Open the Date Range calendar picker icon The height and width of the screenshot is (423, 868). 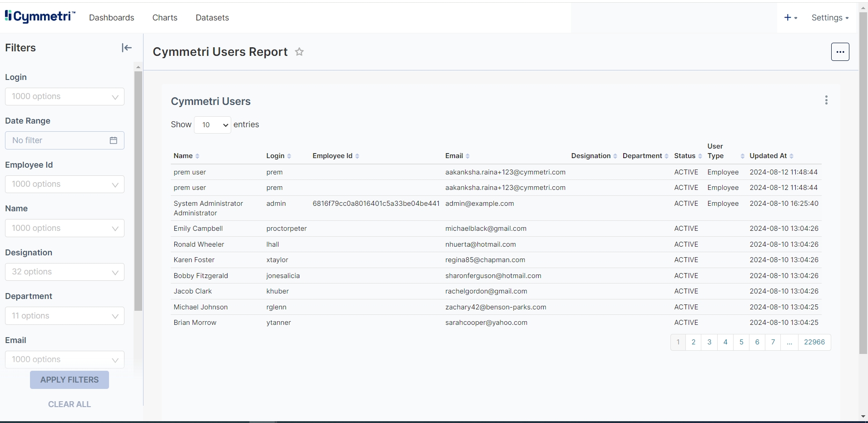click(114, 140)
